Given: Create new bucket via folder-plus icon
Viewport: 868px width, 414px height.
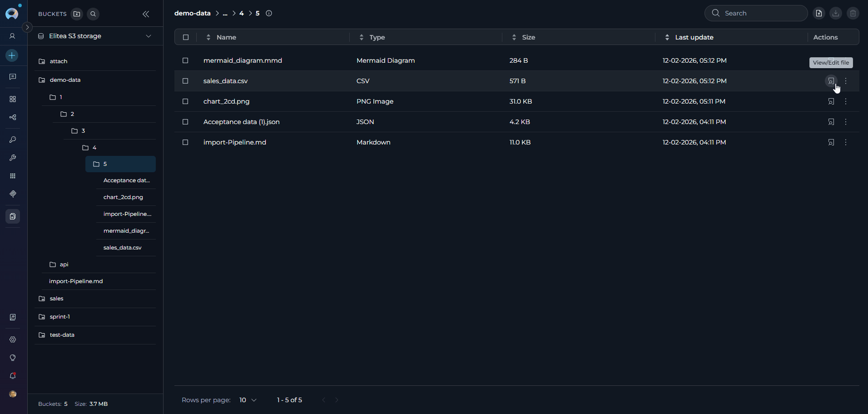Looking at the screenshot, I should [77, 14].
